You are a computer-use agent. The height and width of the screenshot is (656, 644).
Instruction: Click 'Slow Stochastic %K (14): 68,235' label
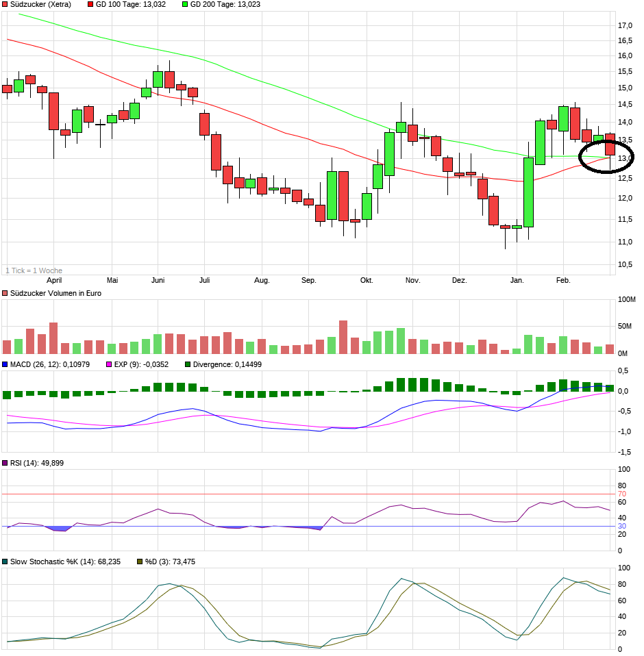(65, 562)
